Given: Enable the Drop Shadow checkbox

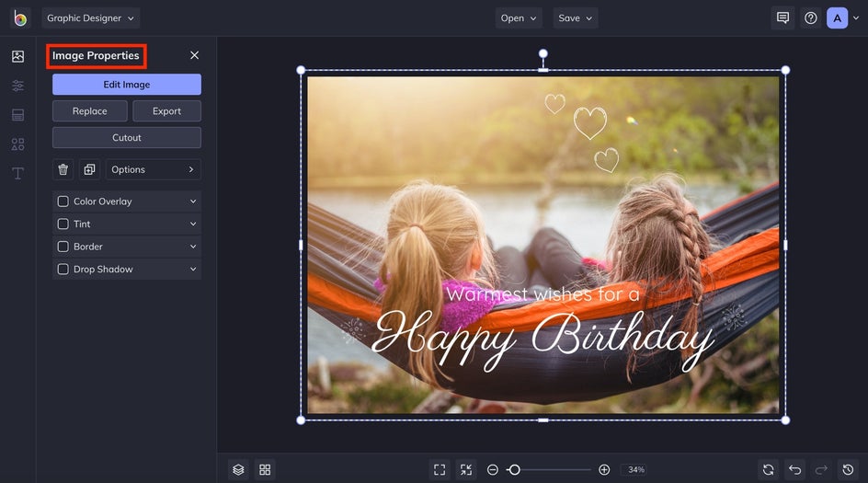Looking at the screenshot, I should (x=63, y=270).
